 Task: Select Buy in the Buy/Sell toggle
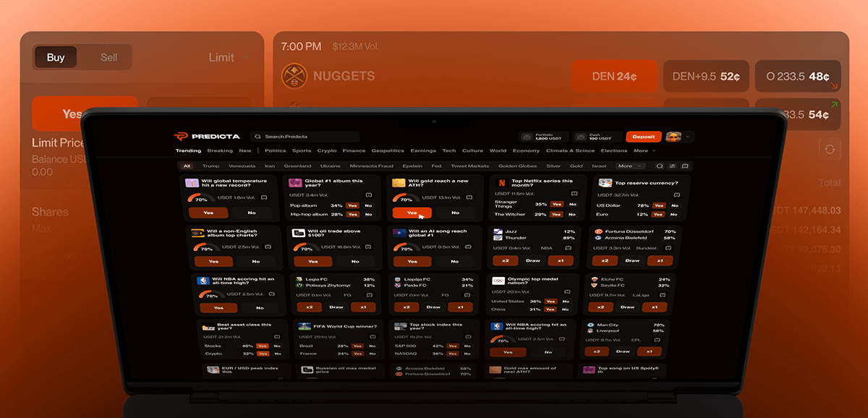coord(56,58)
